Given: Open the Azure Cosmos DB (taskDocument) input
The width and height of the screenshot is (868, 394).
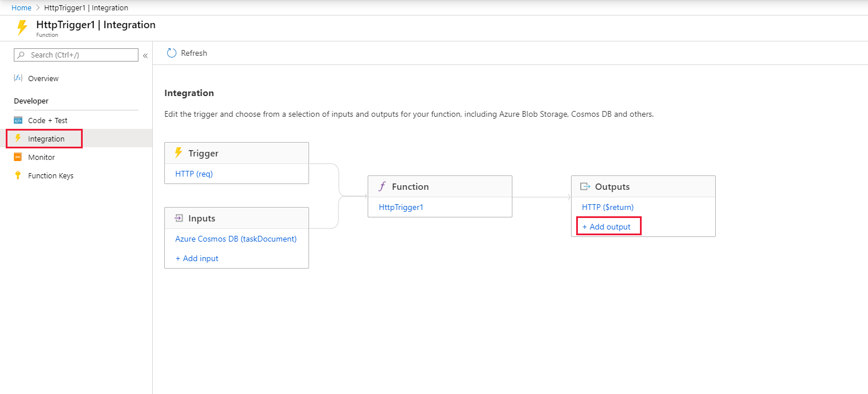Looking at the screenshot, I should pos(236,239).
